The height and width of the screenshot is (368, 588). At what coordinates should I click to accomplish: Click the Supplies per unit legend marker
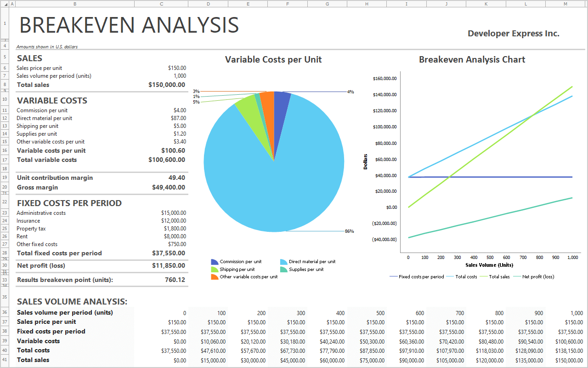pos(284,270)
